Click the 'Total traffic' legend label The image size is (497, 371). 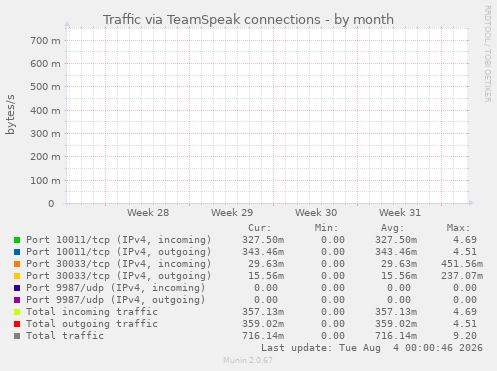click(65, 336)
